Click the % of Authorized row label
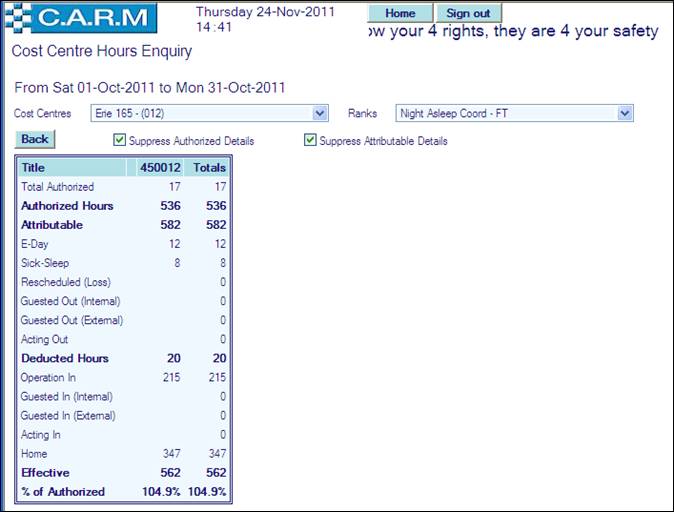674x512 pixels. click(x=63, y=492)
